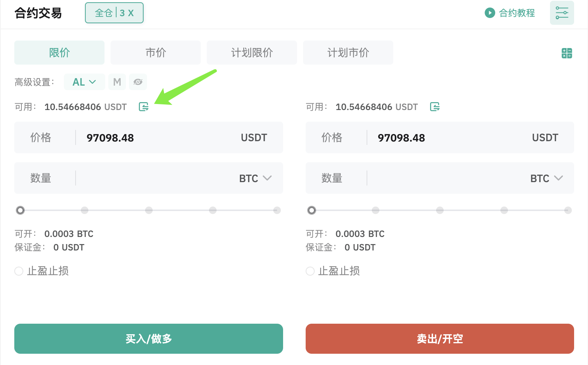This screenshot has height=365, width=588.
Task: Open the calculator icon
Action: click(x=567, y=53)
